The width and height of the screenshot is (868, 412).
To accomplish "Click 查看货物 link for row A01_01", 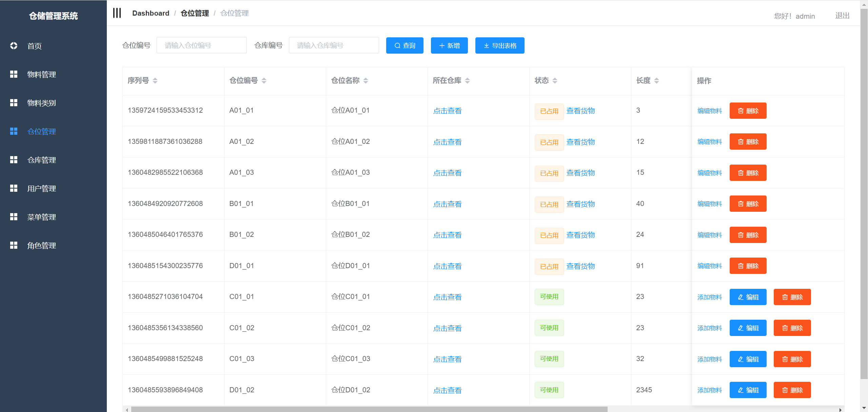I will (580, 111).
